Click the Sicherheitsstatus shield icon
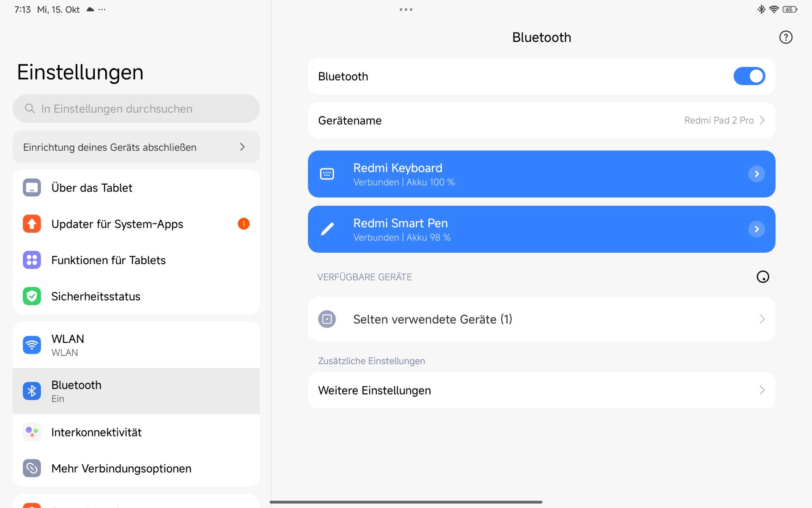 click(x=32, y=296)
